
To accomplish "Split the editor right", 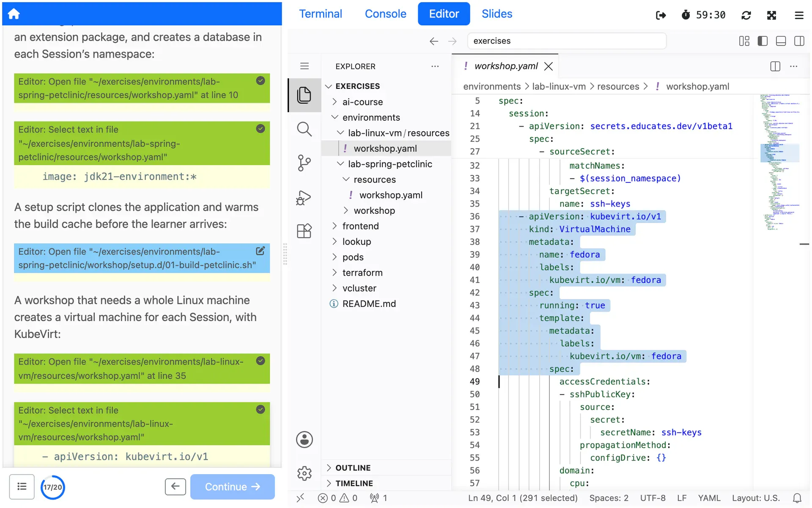I will pos(775,66).
